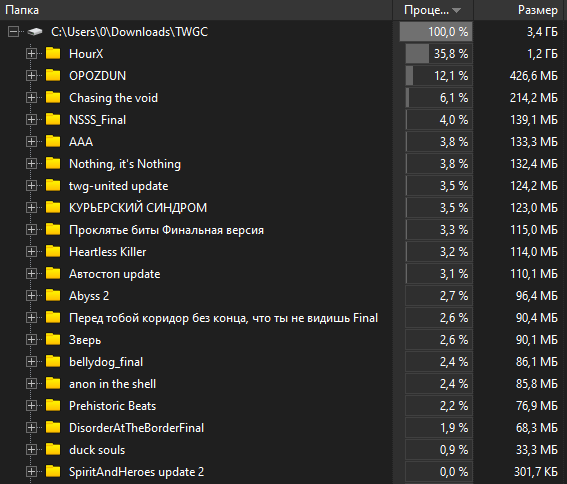Screen dimensions: 567x484
Task: Expand the AAA folder node
Action: coord(31,141)
